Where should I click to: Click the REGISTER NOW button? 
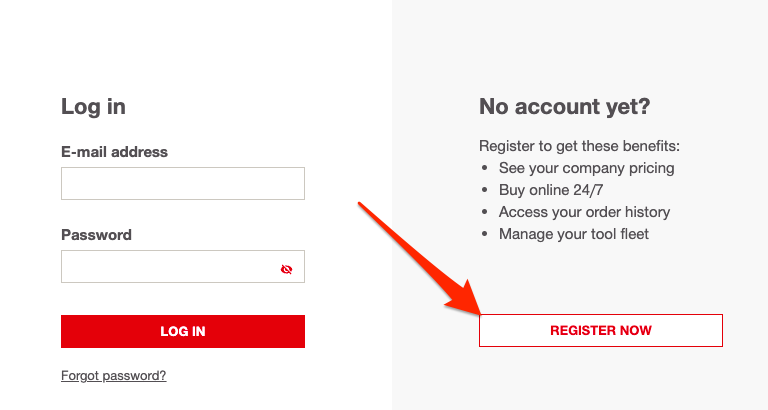click(600, 330)
